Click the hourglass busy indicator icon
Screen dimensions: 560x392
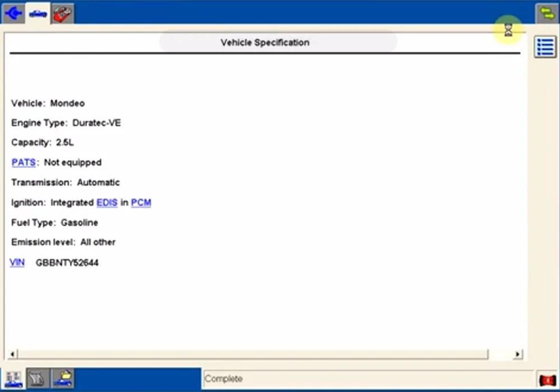[508, 30]
